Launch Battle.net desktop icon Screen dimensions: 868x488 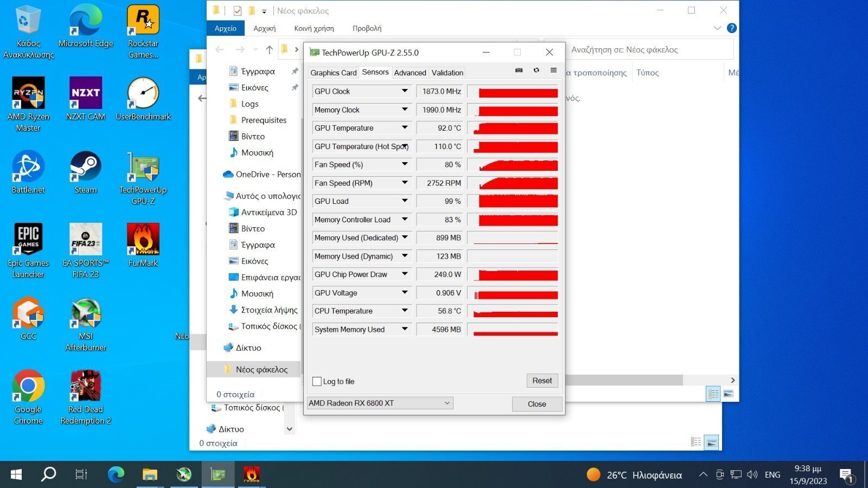click(x=28, y=172)
